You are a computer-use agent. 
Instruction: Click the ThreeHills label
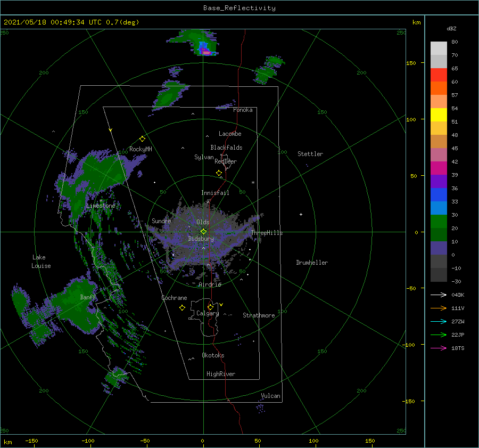coord(267,233)
